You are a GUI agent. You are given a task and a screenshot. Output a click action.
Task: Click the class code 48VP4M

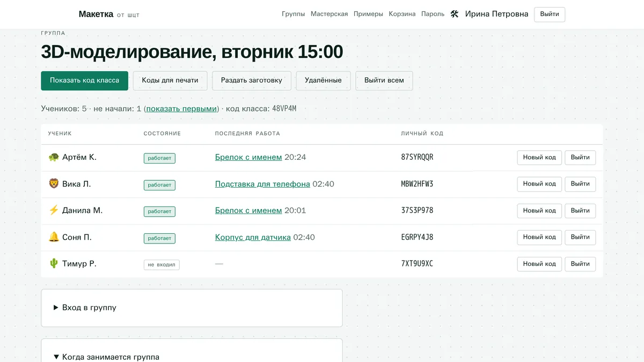point(284,108)
